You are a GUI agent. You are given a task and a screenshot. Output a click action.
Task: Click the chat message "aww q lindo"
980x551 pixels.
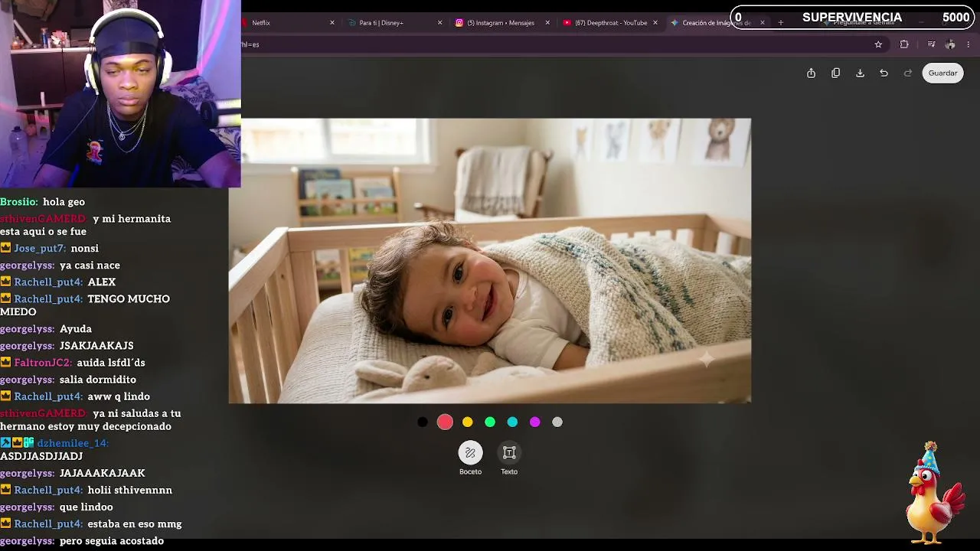(119, 396)
